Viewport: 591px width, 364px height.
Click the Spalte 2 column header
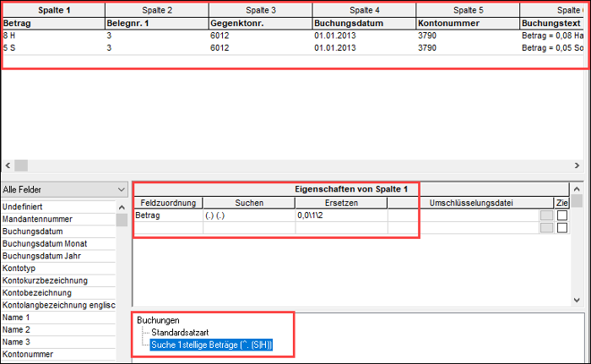(157, 10)
